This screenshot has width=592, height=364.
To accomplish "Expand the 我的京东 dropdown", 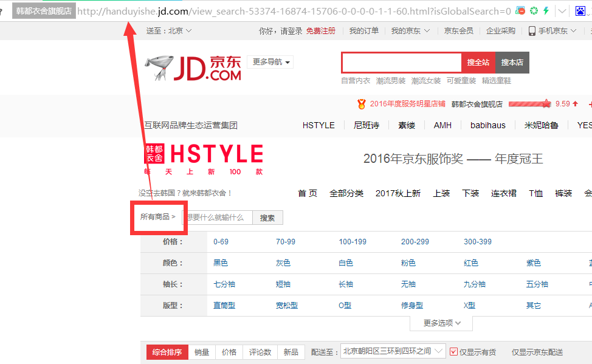I will [410, 31].
